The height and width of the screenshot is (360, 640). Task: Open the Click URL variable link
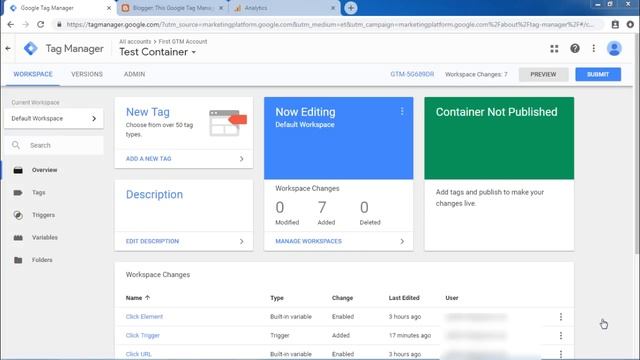coord(138,354)
